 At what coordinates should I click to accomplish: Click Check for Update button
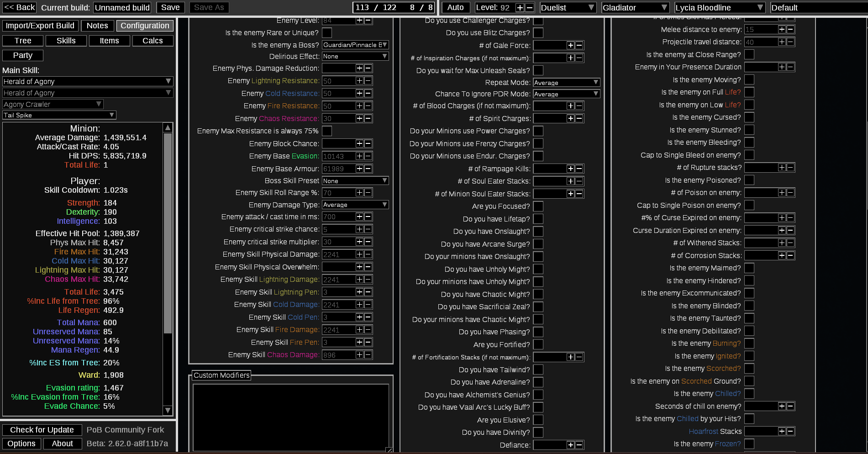42,430
